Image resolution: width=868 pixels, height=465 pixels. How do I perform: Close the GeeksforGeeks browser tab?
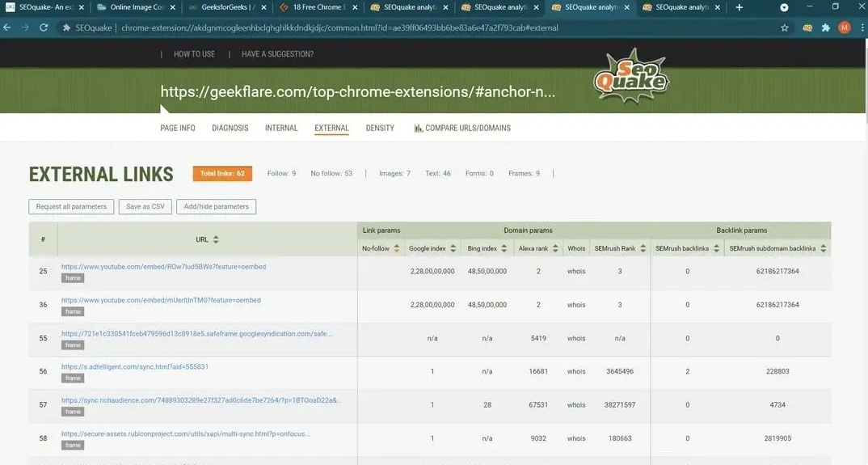click(x=263, y=7)
